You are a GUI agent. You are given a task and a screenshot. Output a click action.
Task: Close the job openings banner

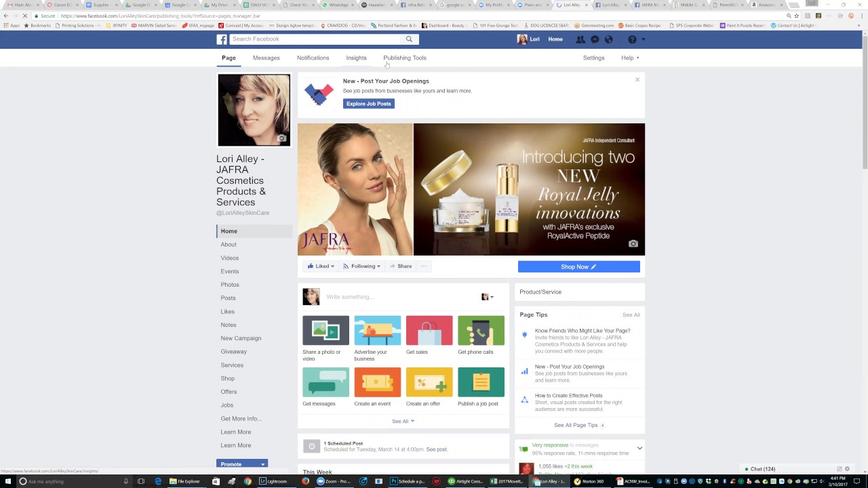[637, 80]
